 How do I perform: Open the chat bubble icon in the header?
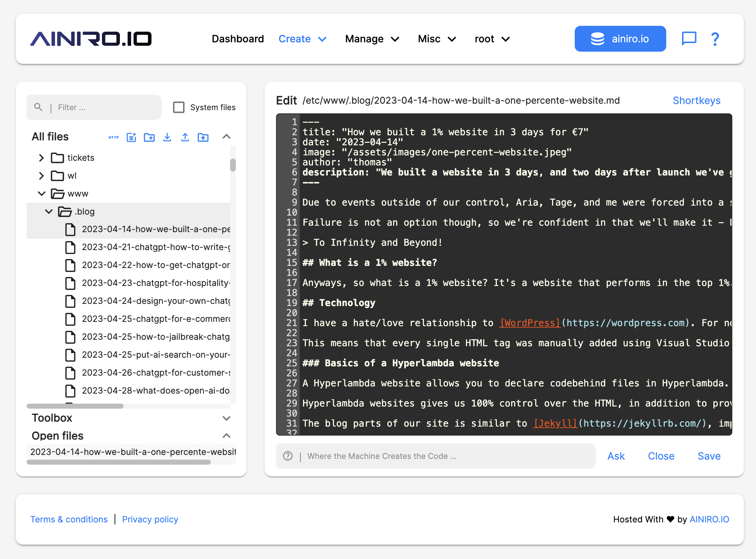click(x=690, y=39)
